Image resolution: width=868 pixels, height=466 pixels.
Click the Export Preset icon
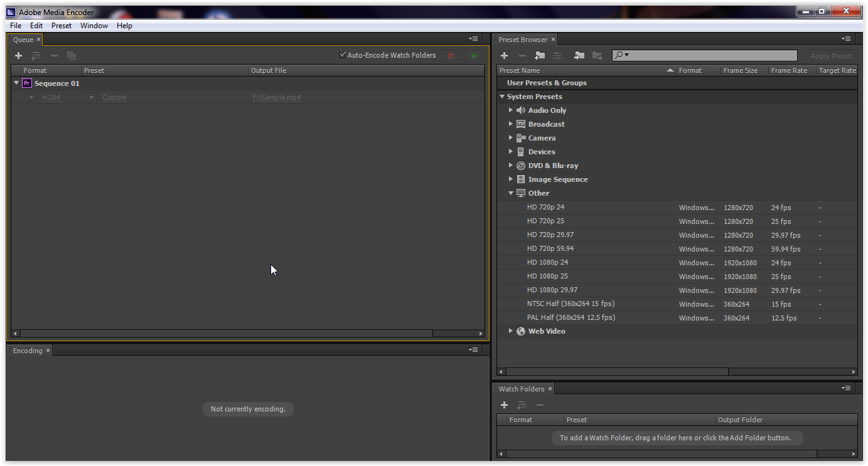point(597,55)
